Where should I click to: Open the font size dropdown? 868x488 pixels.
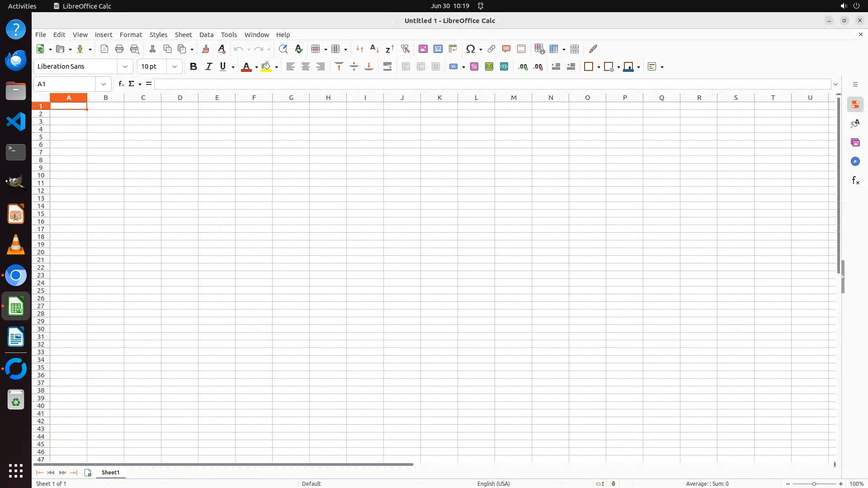175,67
